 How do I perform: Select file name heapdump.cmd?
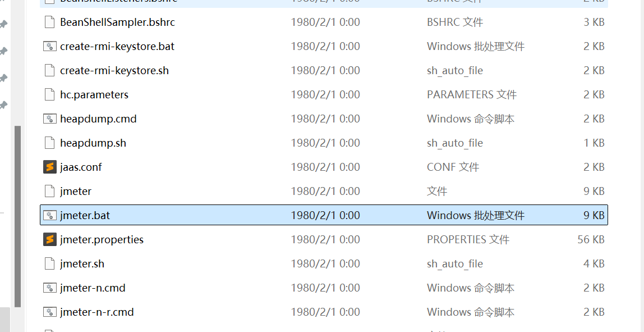click(x=98, y=119)
